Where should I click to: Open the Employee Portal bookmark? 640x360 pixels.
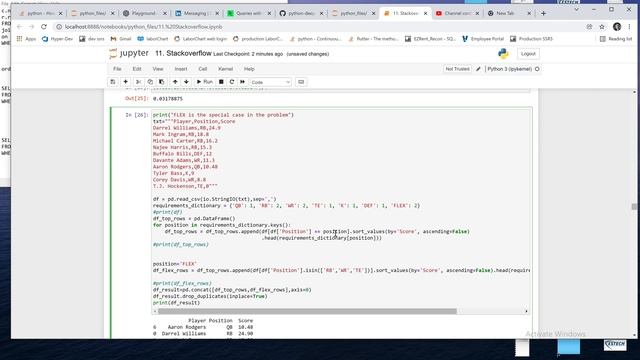pyautogui.click(x=483, y=39)
